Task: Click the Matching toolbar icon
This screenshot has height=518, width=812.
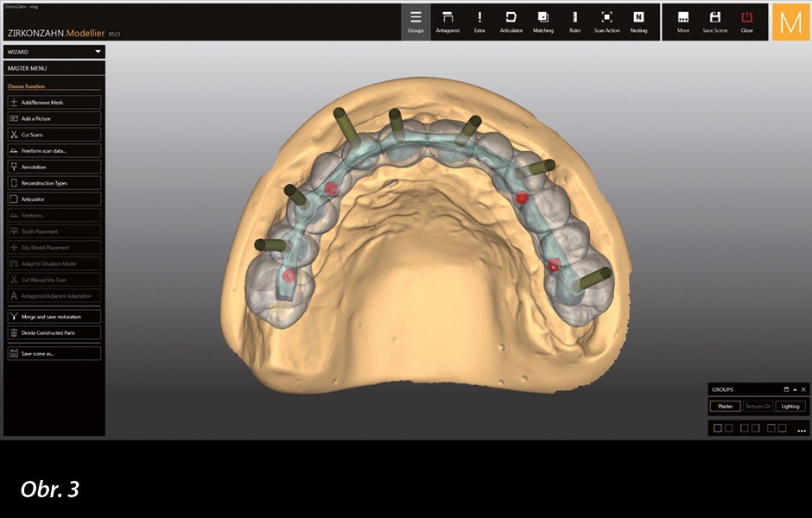Action: [542, 22]
